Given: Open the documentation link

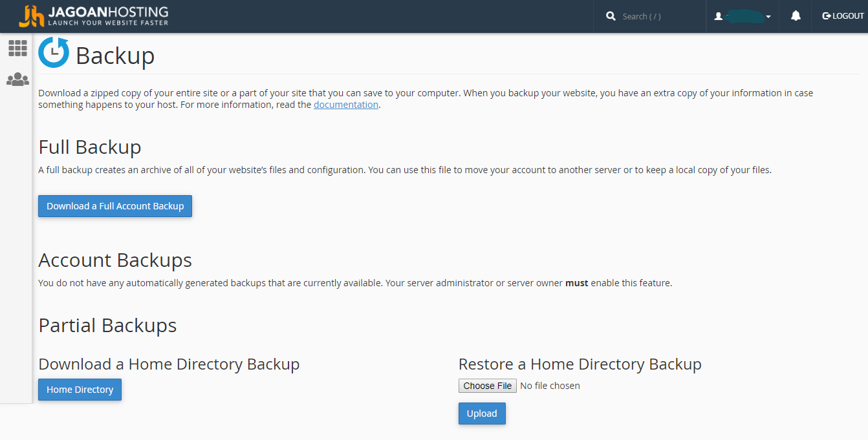Looking at the screenshot, I should click(346, 105).
